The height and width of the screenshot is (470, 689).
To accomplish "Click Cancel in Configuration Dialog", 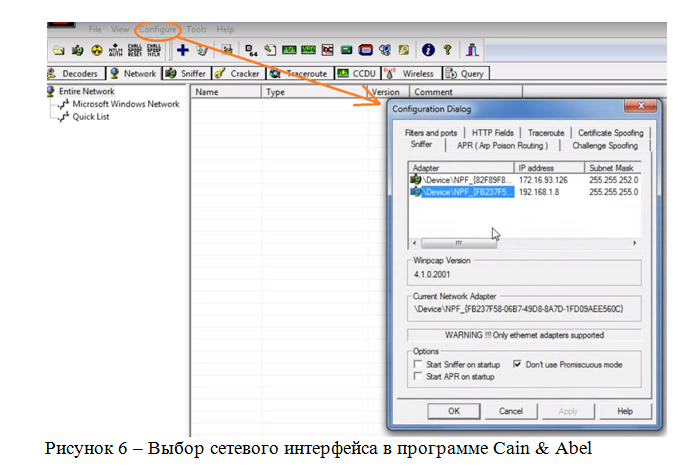I will [511, 411].
